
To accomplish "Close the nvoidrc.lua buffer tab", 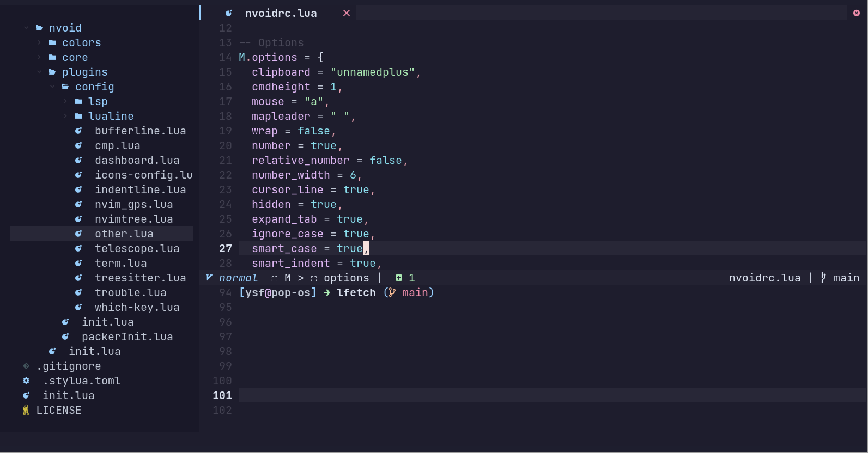I will 347,13.
